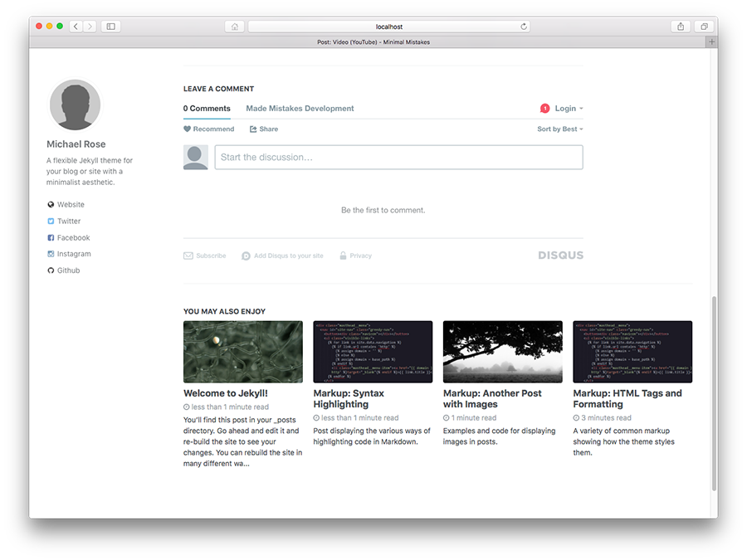Screen dimensions: 747x560
Task: Toggle the Recommend heart
Action: (189, 129)
